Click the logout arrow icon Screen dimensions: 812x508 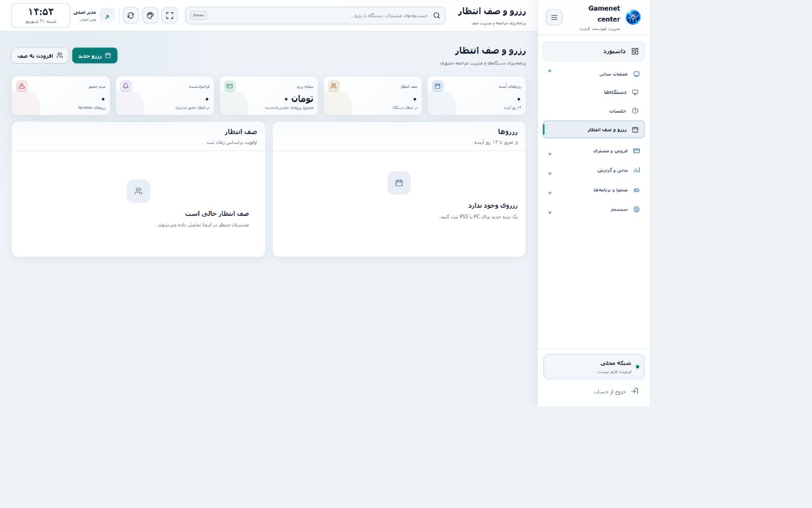634,391
